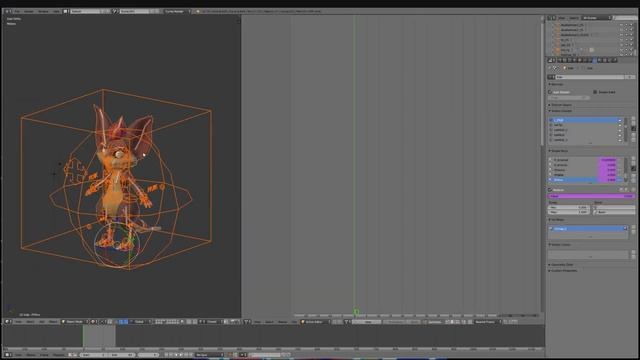
Task: Click the Dope Sheet editor type icon
Action: (248, 322)
